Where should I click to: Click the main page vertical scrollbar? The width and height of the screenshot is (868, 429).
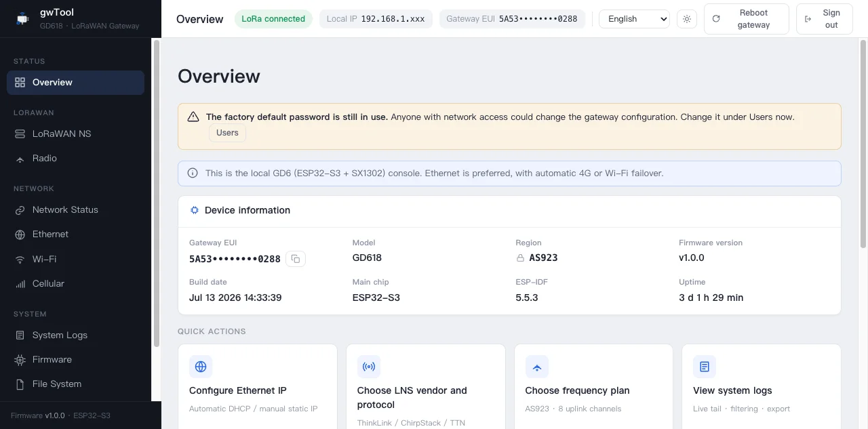[863, 142]
